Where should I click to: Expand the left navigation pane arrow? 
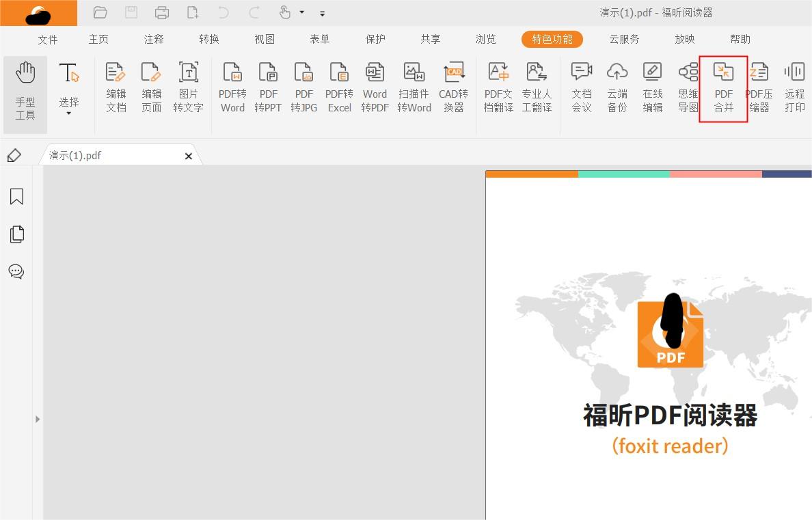coord(38,419)
